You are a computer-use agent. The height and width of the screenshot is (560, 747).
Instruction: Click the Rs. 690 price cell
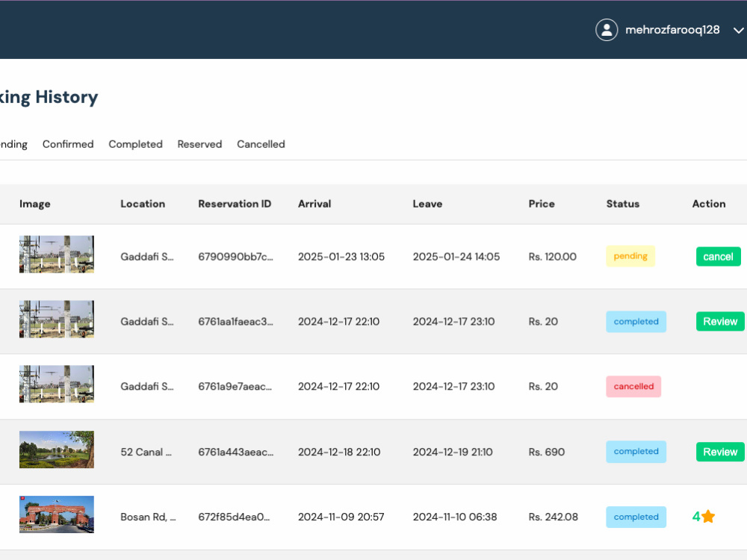pyautogui.click(x=547, y=452)
